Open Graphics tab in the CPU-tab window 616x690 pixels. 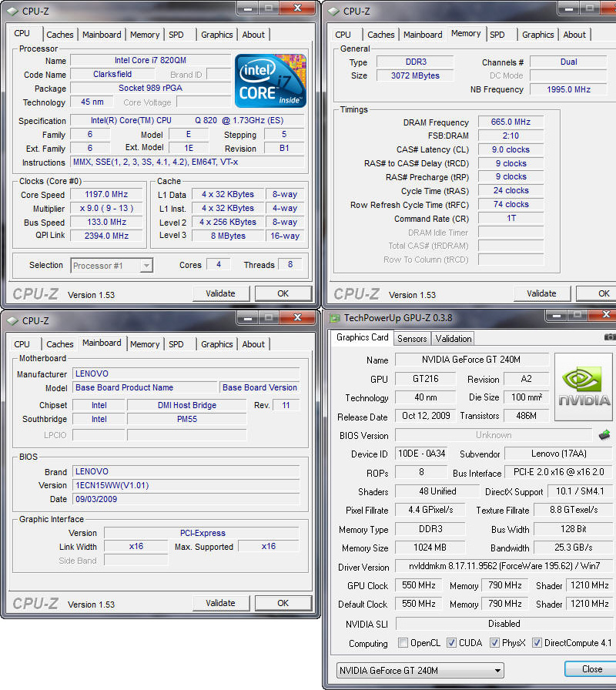tap(217, 35)
